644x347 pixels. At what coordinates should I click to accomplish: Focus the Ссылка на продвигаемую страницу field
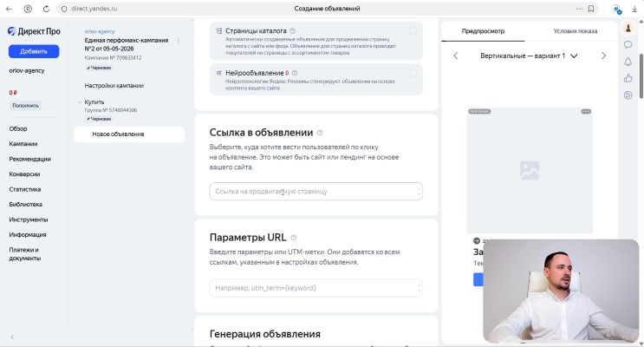pos(315,191)
